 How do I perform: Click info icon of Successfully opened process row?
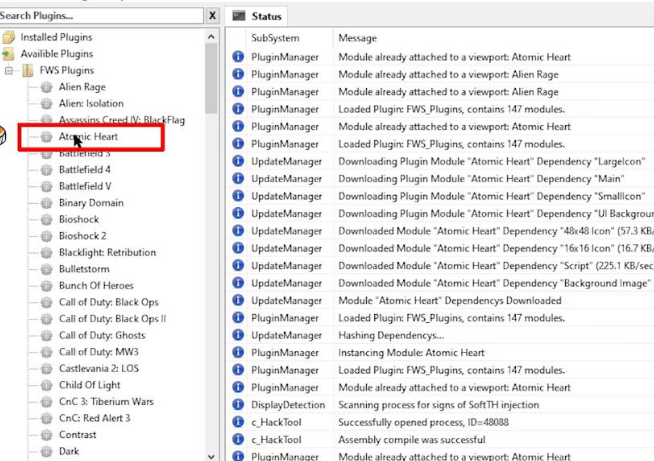pyautogui.click(x=238, y=422)
